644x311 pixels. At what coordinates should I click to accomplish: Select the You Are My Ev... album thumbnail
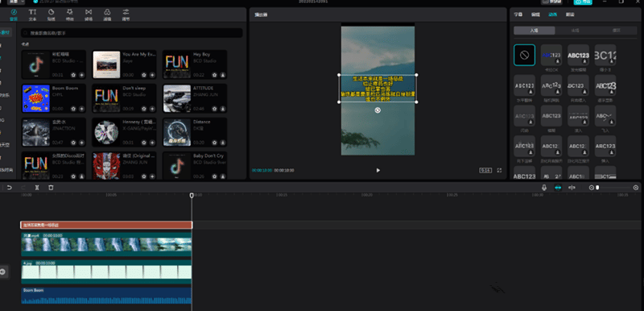point(106,64)
